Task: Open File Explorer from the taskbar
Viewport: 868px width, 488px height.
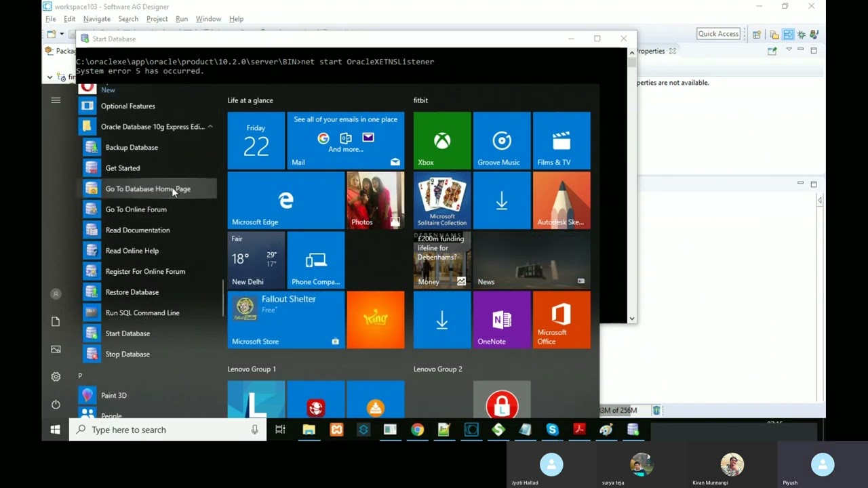Action: coord(309,430)
